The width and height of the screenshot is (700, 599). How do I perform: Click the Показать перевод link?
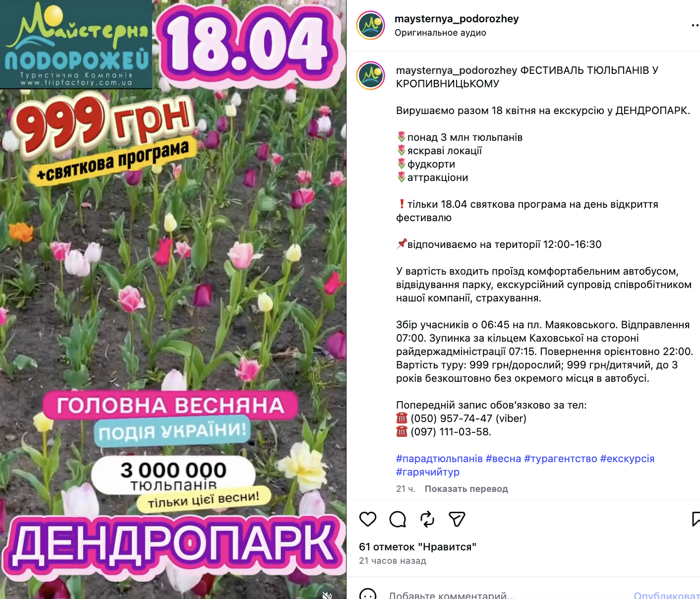[466, 489]
